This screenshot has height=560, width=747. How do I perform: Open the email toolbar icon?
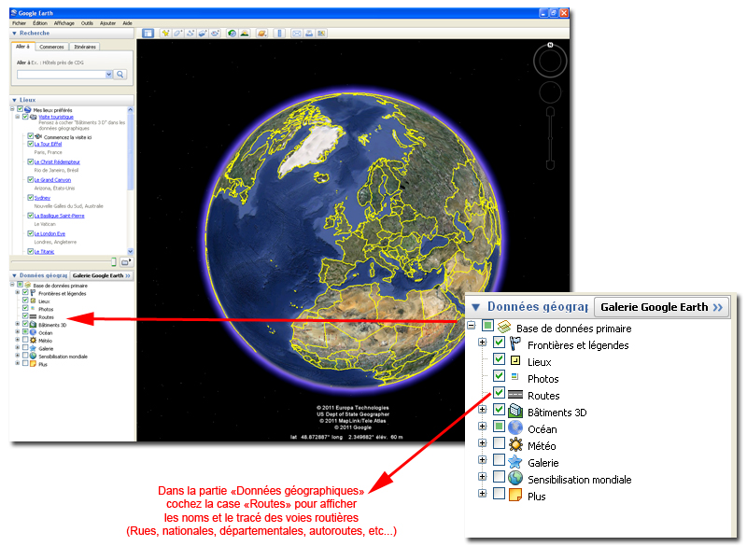[297, 33]
